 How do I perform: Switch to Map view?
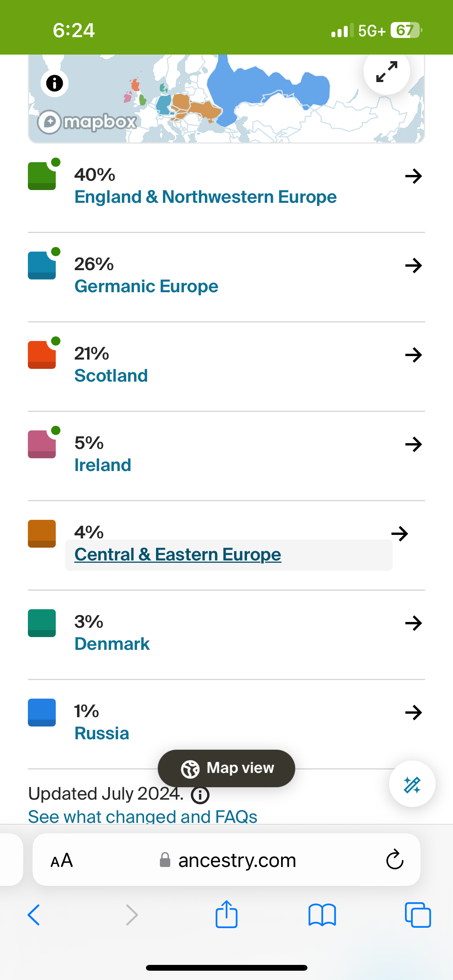226,768
